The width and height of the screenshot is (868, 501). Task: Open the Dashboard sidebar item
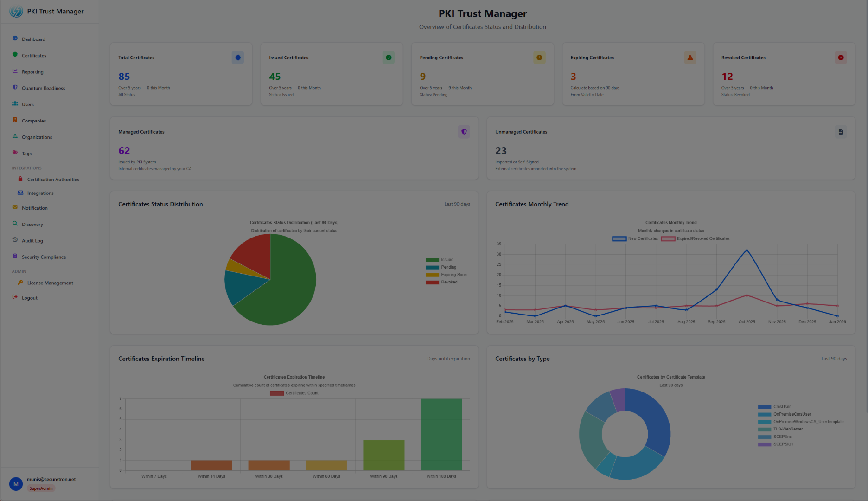(33, 39)
